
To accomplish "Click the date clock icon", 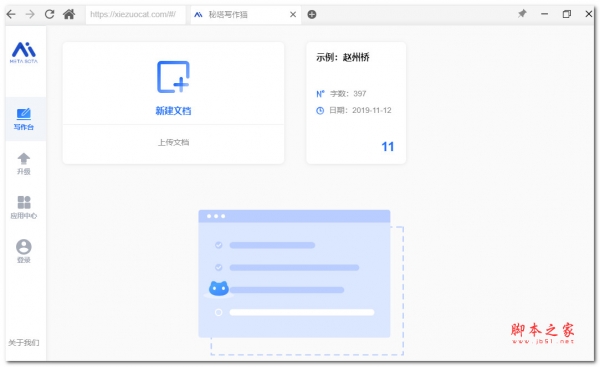I will (x=320, y=111).
